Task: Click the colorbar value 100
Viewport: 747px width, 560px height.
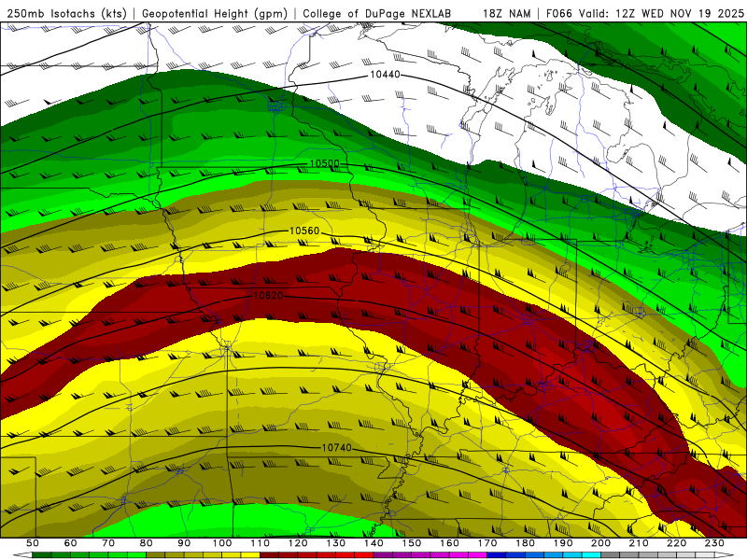Action: pyautogui.click(x=222, y=543)
